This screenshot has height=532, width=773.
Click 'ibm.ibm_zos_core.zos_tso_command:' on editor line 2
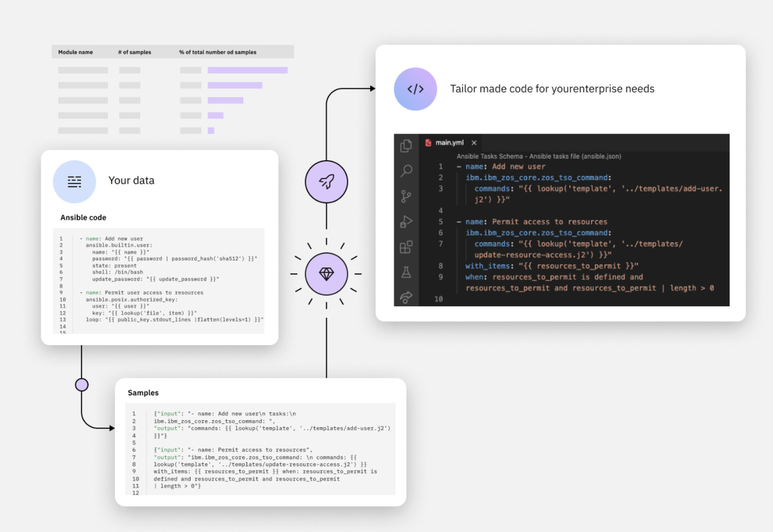tap(538, 177)
